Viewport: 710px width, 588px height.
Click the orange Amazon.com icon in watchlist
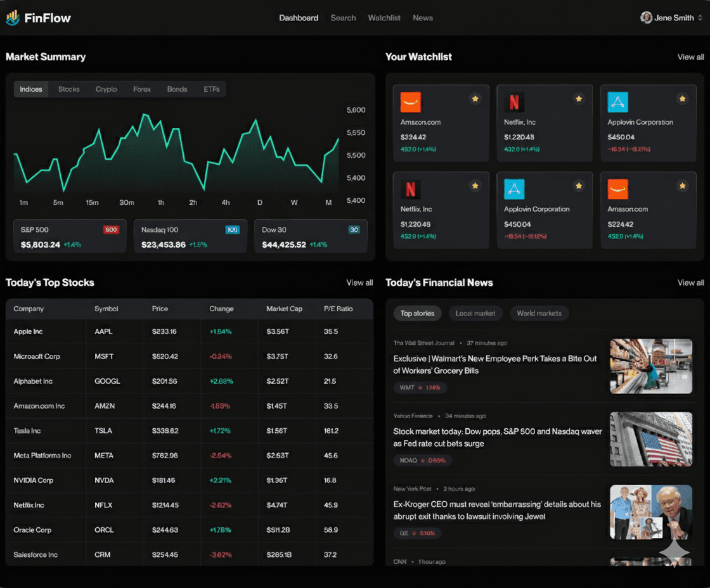coord(411,101)
